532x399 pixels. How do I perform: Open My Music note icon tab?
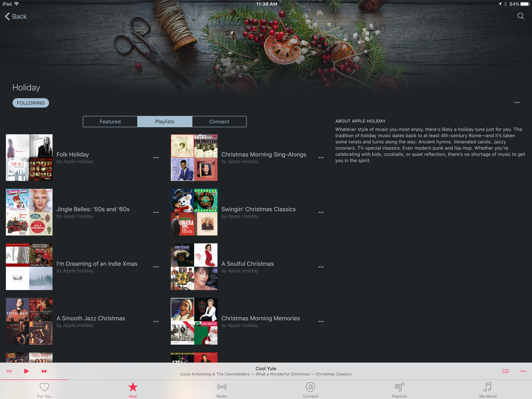pos(488,390)
